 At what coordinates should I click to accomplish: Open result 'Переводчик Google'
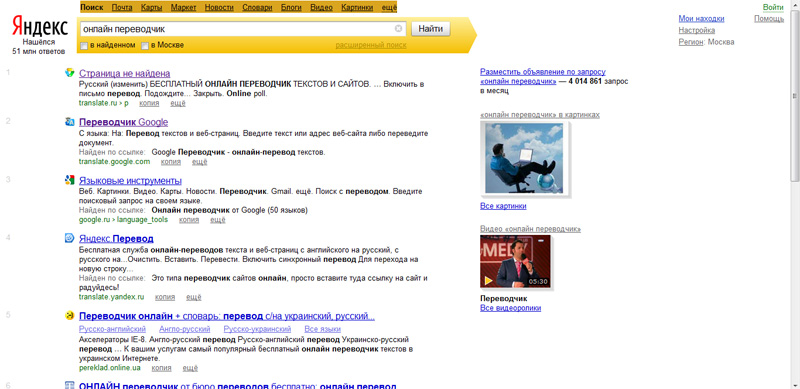tap(123, 122)
